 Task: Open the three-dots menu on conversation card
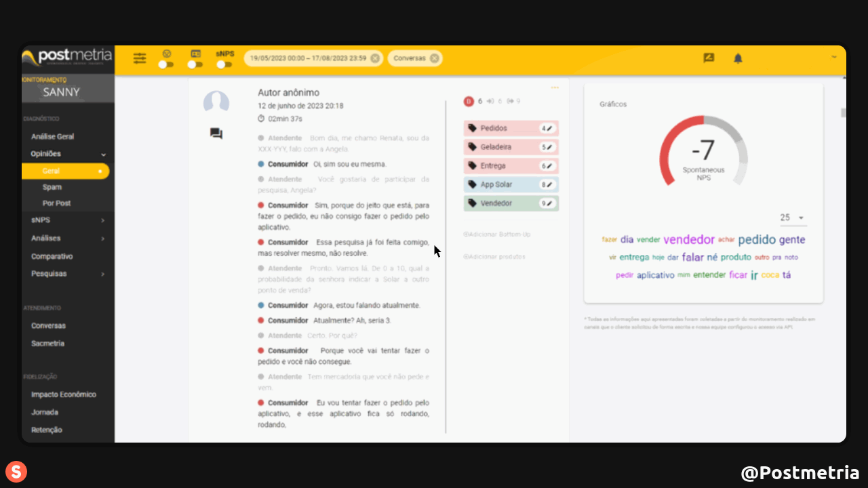click(x=555, y=87)
